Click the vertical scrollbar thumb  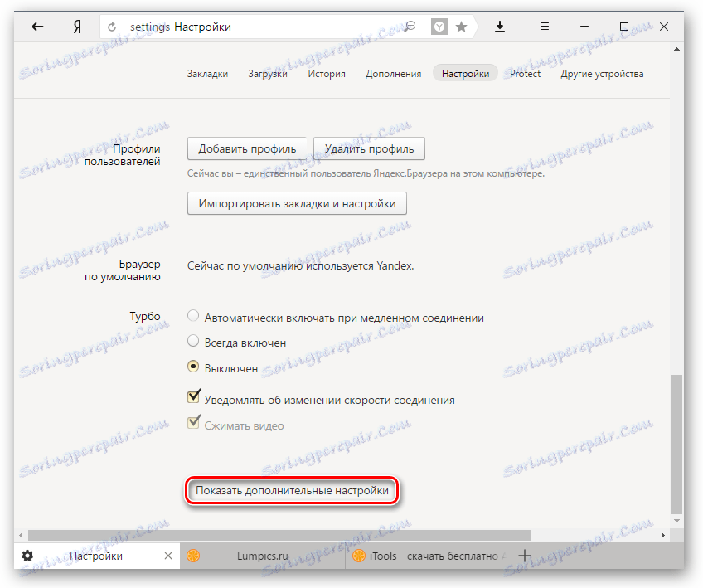pos(677,444)
